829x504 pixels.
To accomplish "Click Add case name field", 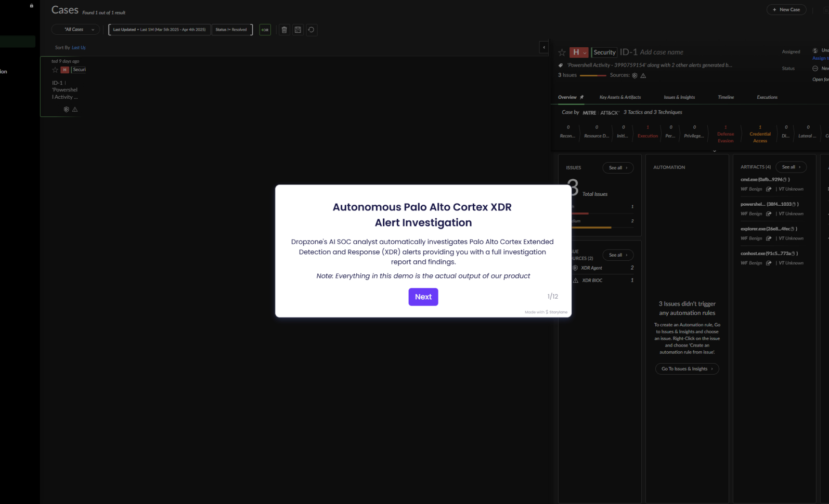I will coord(662,52).
